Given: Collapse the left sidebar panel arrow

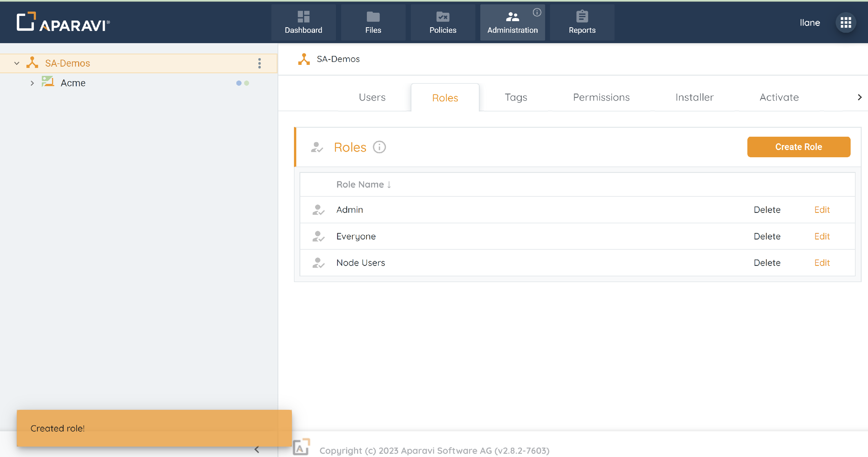Looking at the screenshot, I should (257, 449).
